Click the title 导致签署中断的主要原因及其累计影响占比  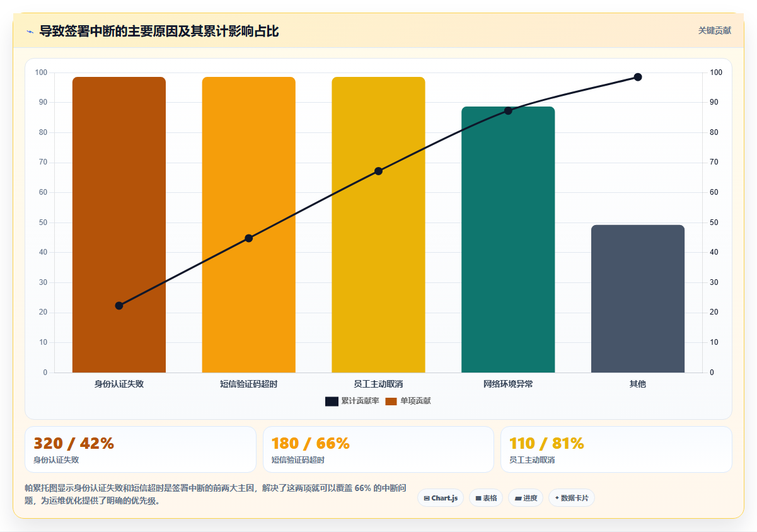(x=159, y=31)
